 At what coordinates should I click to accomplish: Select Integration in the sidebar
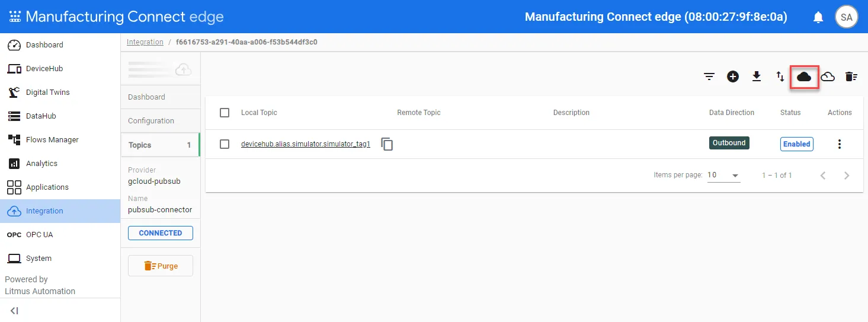(60, 211)
